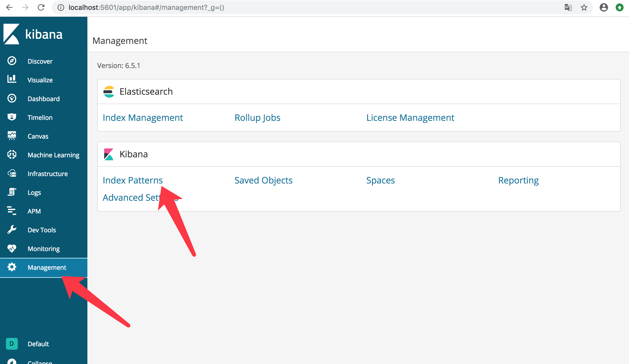Click the Dashboard gauge icon

12,98
